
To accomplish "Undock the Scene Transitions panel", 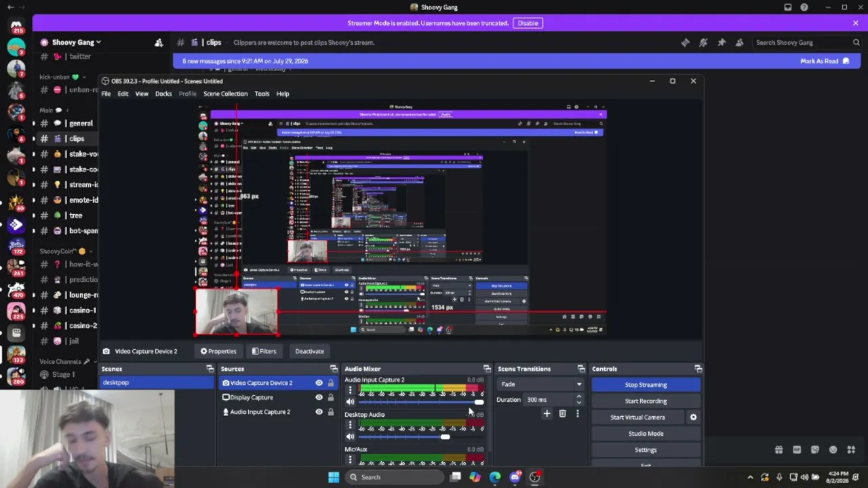I will pos(581,369).
